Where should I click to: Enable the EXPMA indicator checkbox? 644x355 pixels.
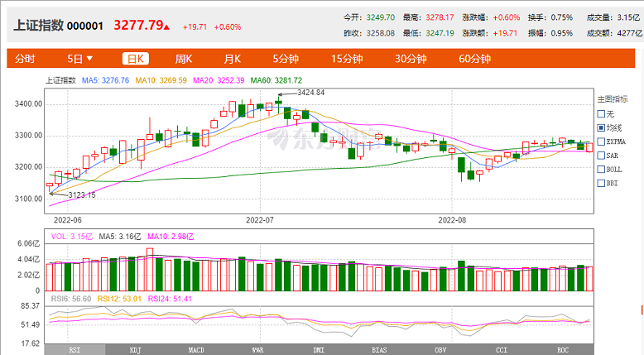coord(601,142)
